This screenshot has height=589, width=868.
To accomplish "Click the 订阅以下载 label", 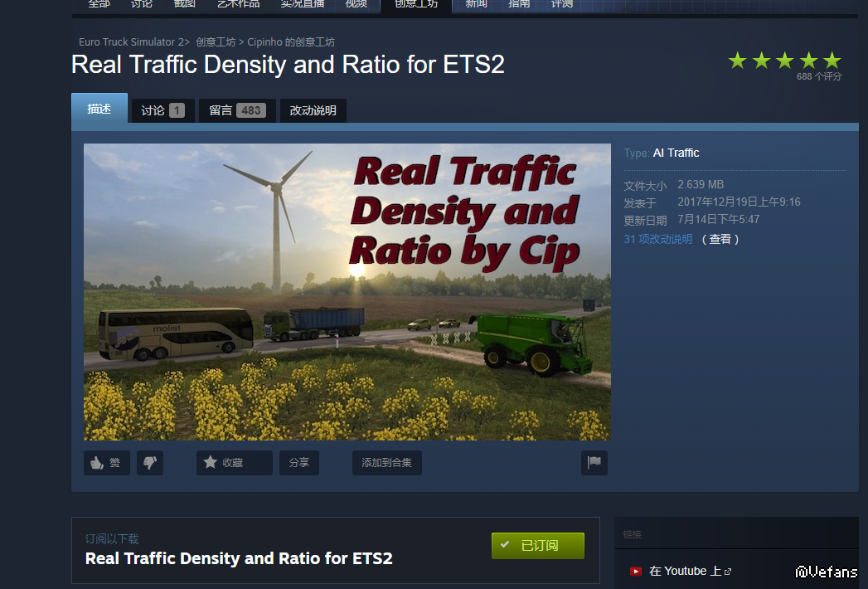I will point(112,538).
